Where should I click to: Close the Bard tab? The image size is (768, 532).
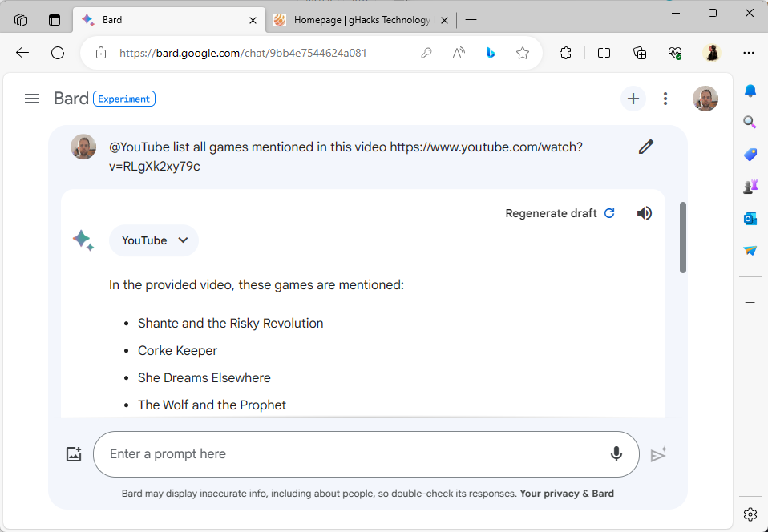[253, 20]
